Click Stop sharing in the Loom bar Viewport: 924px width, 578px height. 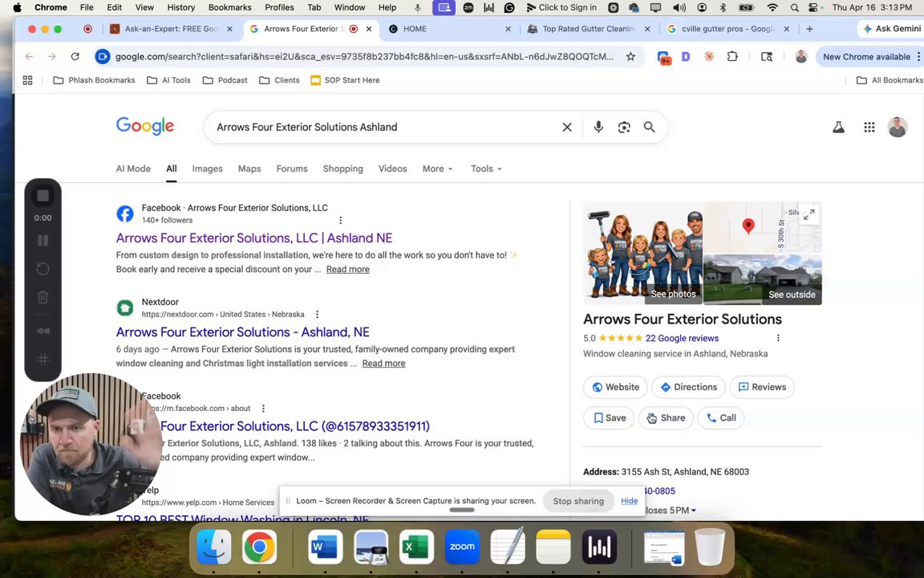click(578, 501)
